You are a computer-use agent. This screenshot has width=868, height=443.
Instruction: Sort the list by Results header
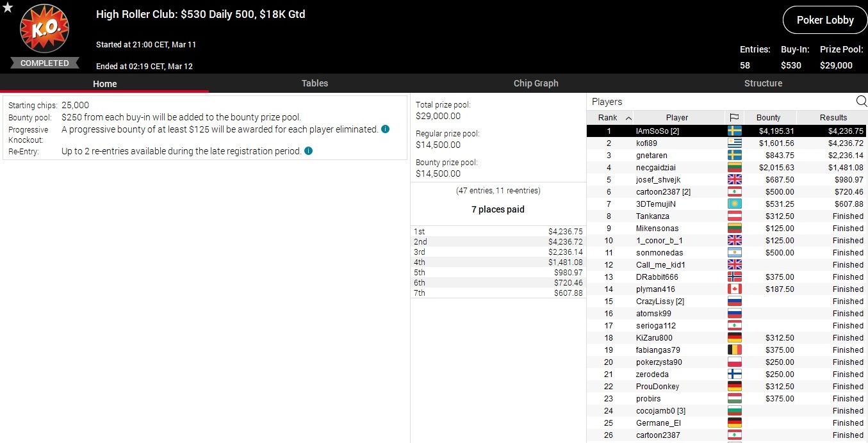point(833,118)
